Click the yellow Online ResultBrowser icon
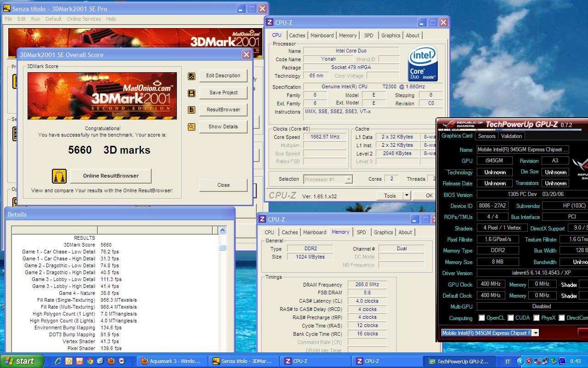 pos(59,176)
